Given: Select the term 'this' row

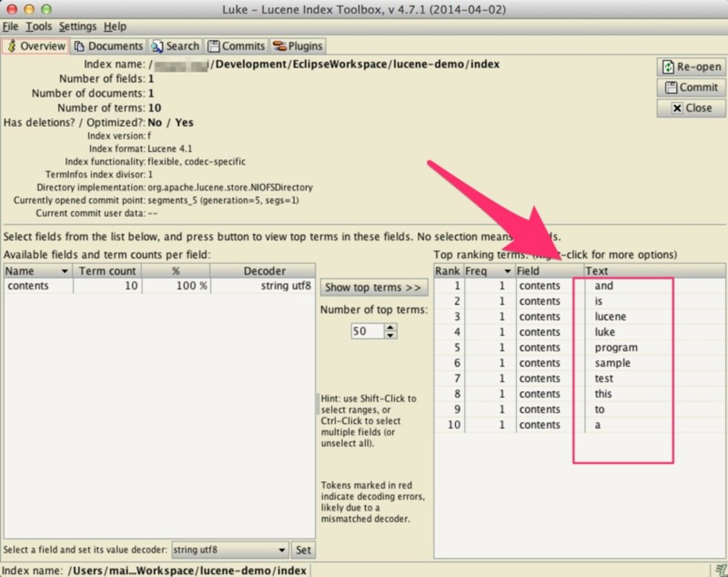Looking at the screenshot, I should (579, 394).
